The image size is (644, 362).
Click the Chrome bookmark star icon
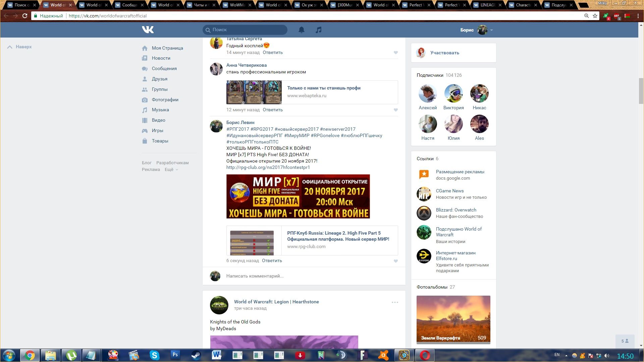coord(595,16)
